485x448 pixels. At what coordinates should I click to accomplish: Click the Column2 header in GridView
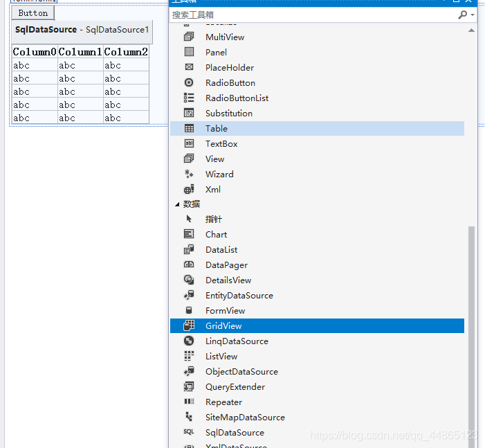point(126,52)
